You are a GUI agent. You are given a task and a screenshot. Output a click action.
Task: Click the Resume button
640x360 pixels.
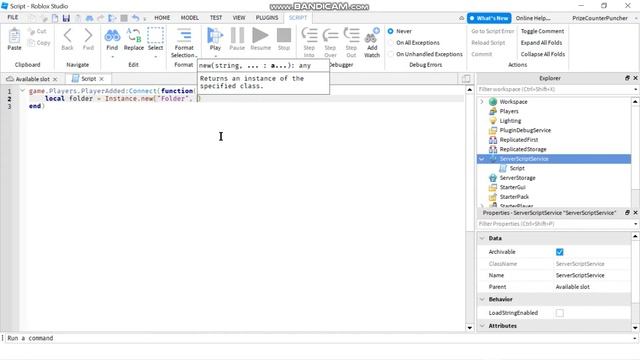click(x=260, y=36)
